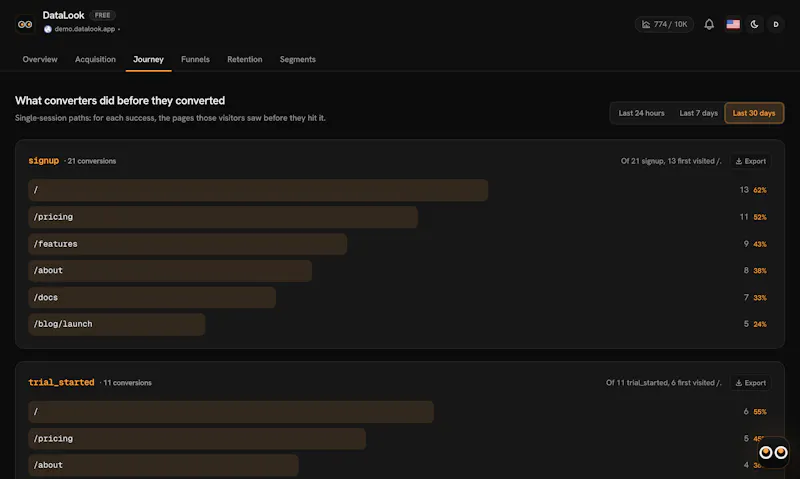Screen dimensions: 800x479
Task: Toggle dark mode with the moon icon
Action: (755, 24)
